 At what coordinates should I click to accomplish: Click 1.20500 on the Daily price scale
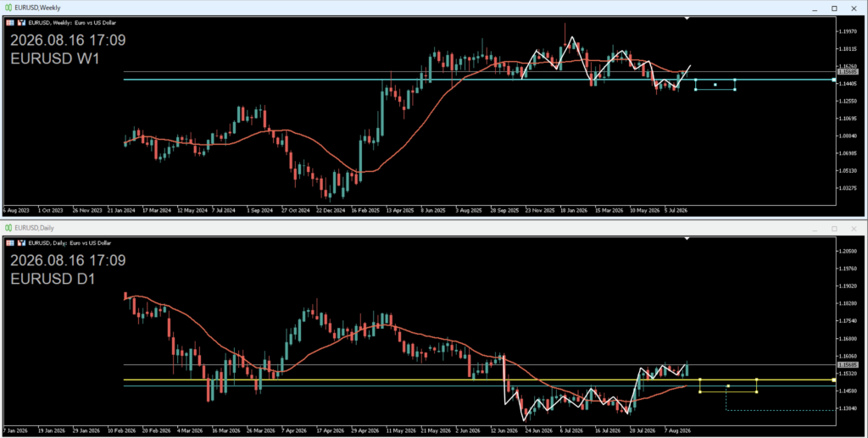click(849, 251)
